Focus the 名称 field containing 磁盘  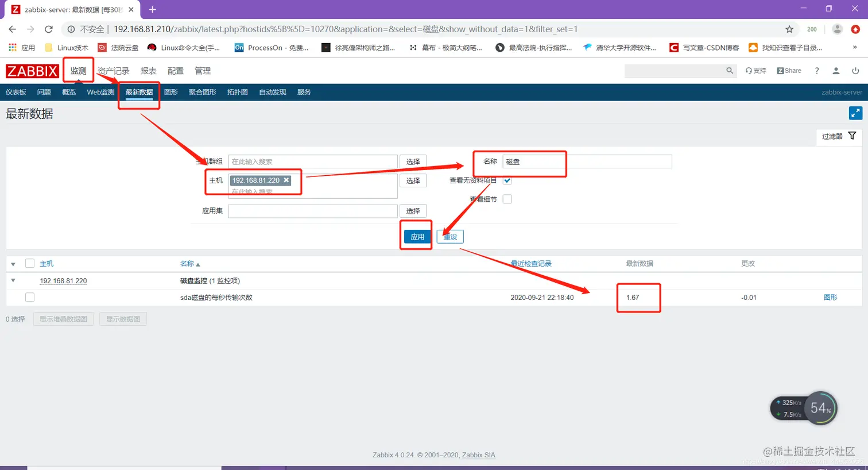(587, 161)
